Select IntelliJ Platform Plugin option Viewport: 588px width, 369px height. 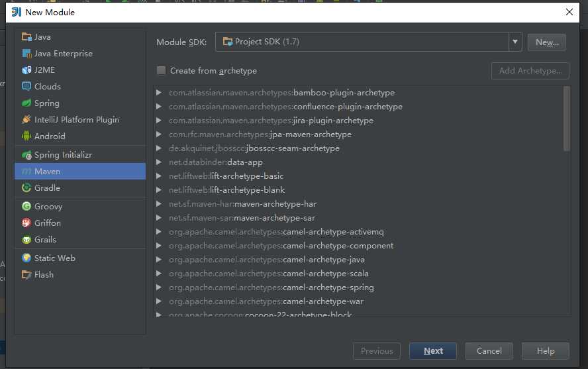pyautogui.click(x=76, y=120)
